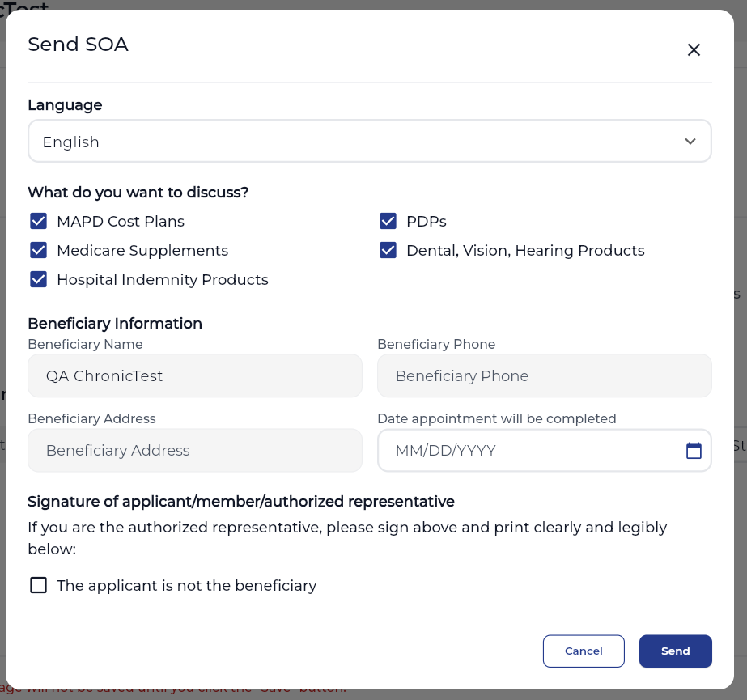747x700 pixels.
Task: Select the Send SOA dialog title
Action: 79,45
